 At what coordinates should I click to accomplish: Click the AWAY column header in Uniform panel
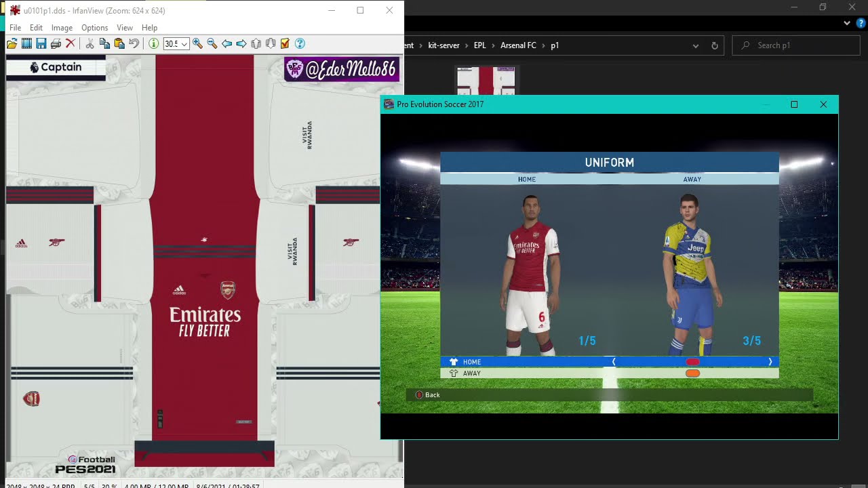692,180
